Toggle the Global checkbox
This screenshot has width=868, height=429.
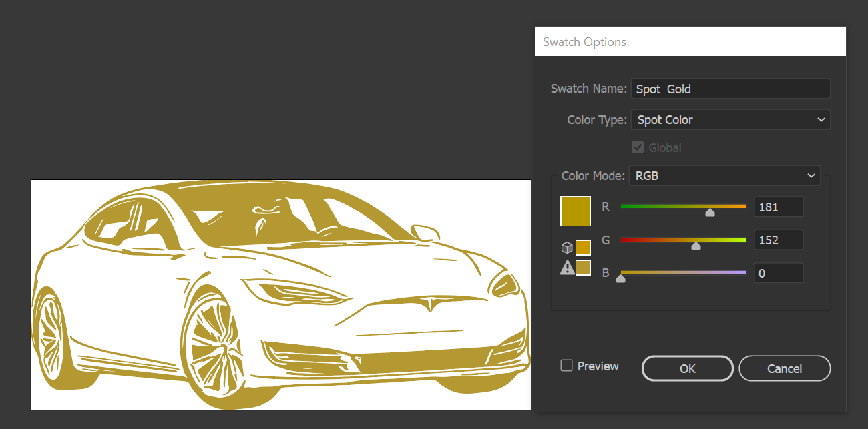(637, 147)
